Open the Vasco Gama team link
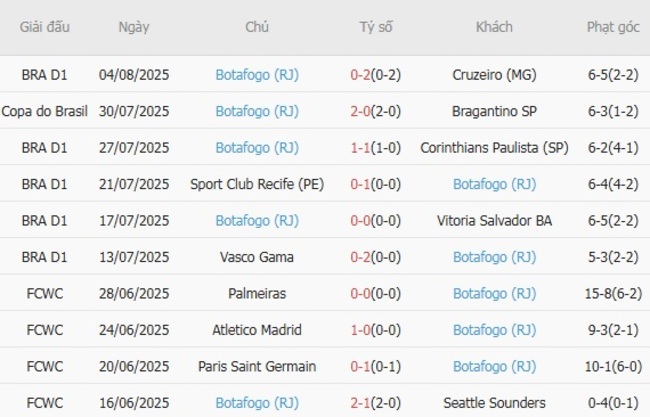Screen dimensions: 650x417 [257, 257]
